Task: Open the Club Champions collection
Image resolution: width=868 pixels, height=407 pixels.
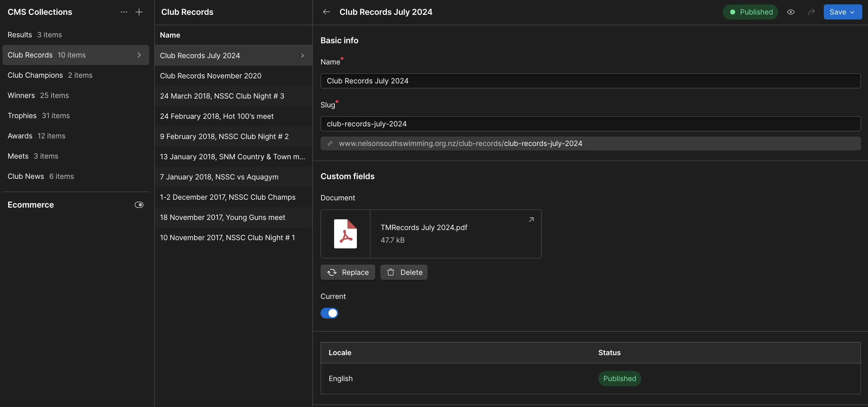Action: point(76,75)
